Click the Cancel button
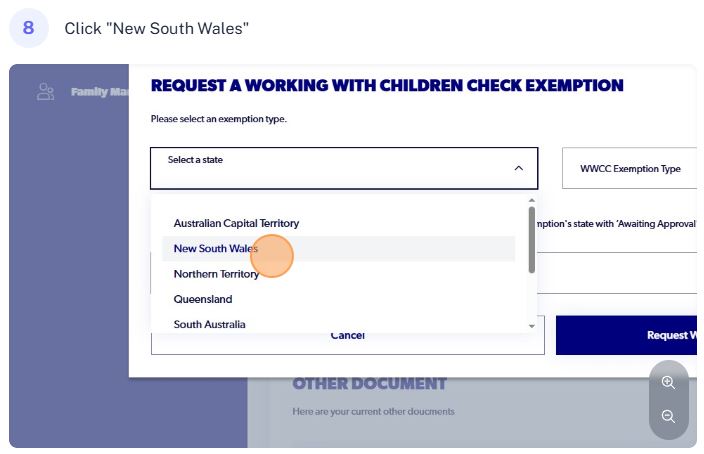704x454 pixels. click(348, 344)
